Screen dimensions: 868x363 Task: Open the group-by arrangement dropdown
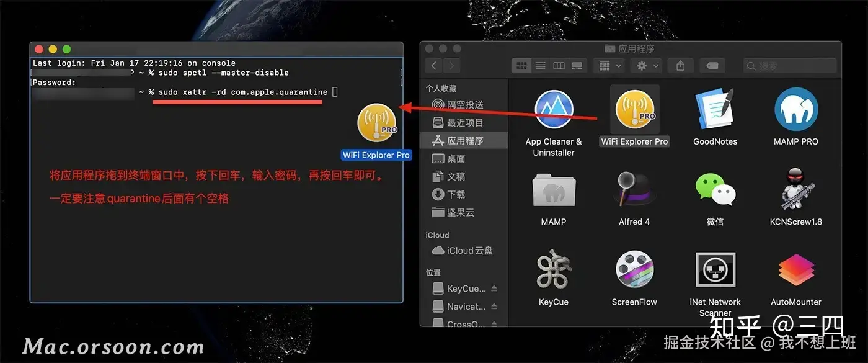[x=608, y=65]
